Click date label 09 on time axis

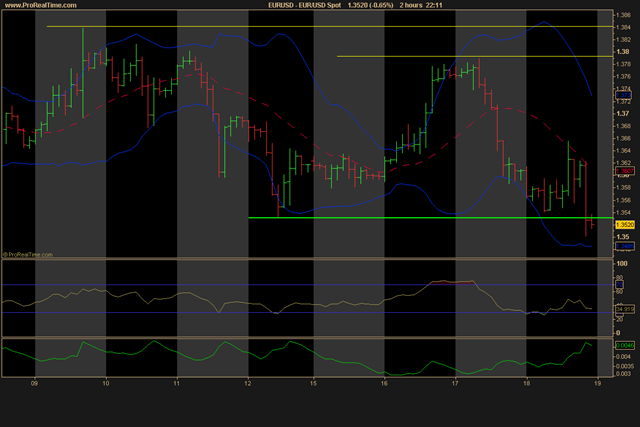tap(35, 383)
